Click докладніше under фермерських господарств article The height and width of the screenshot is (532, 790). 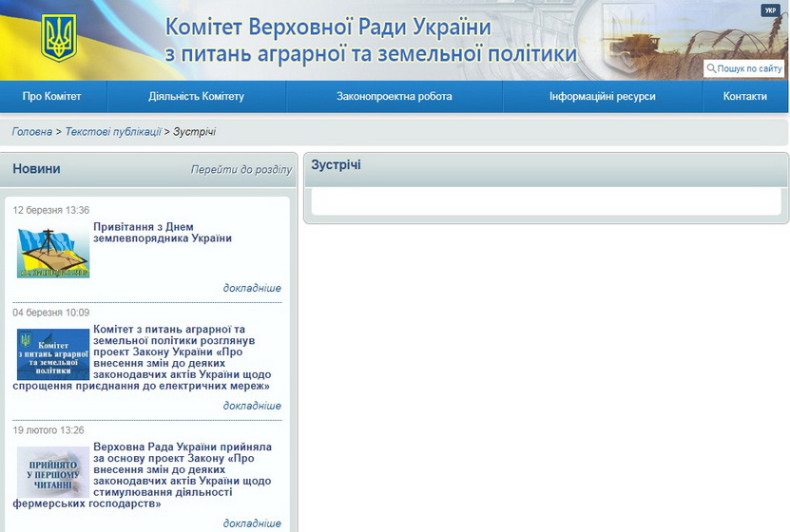tap(252, 523)
